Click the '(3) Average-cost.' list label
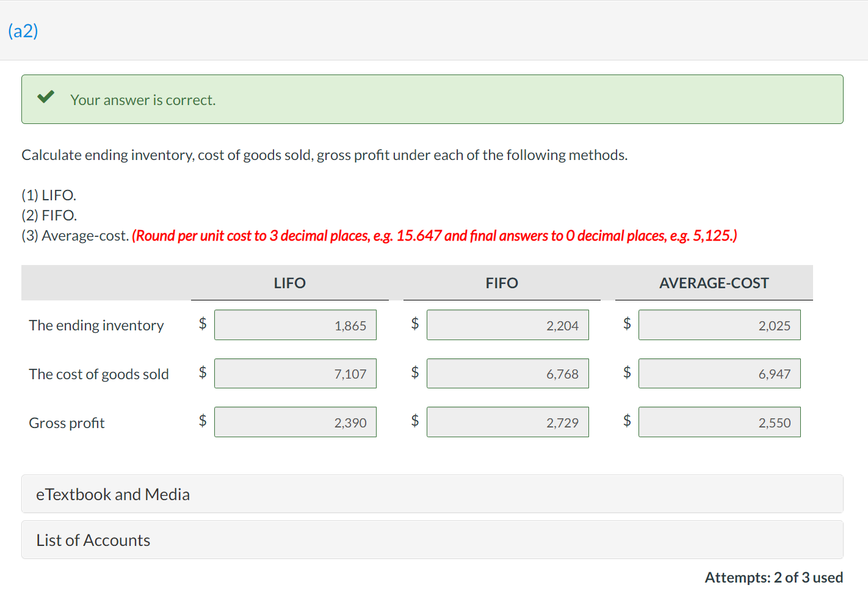The height and width of the screenshot is (596, 868). [75, 236]
